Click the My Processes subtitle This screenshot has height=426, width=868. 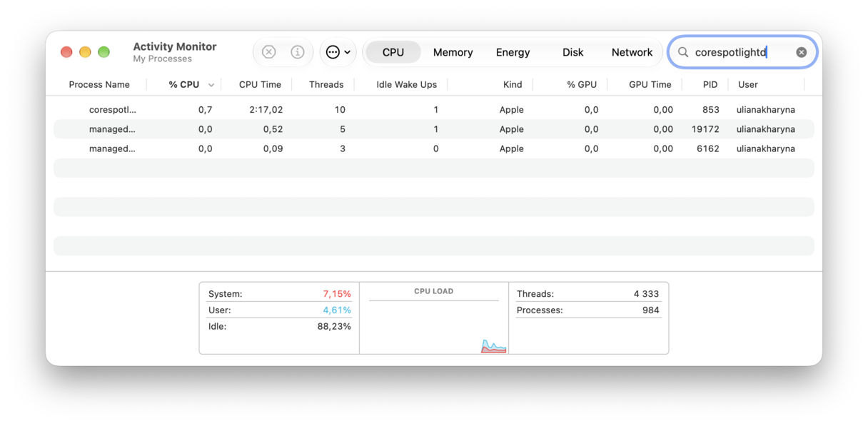click(163, 59)
